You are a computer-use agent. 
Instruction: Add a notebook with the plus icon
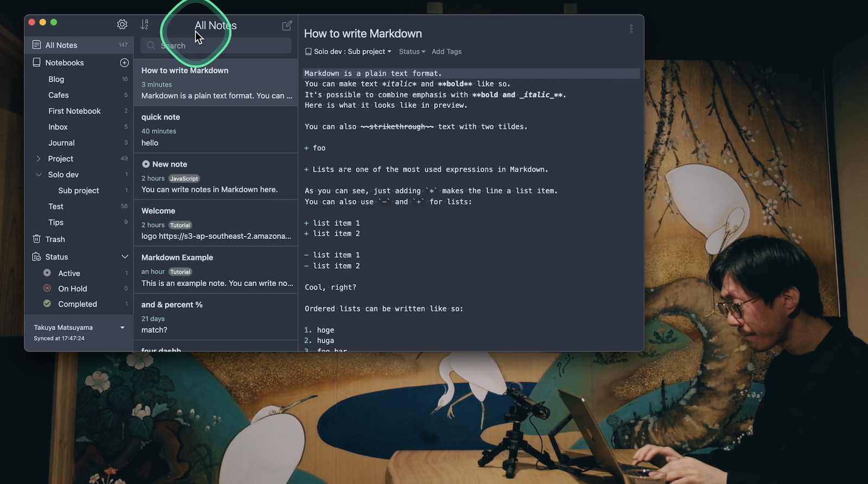124,63
